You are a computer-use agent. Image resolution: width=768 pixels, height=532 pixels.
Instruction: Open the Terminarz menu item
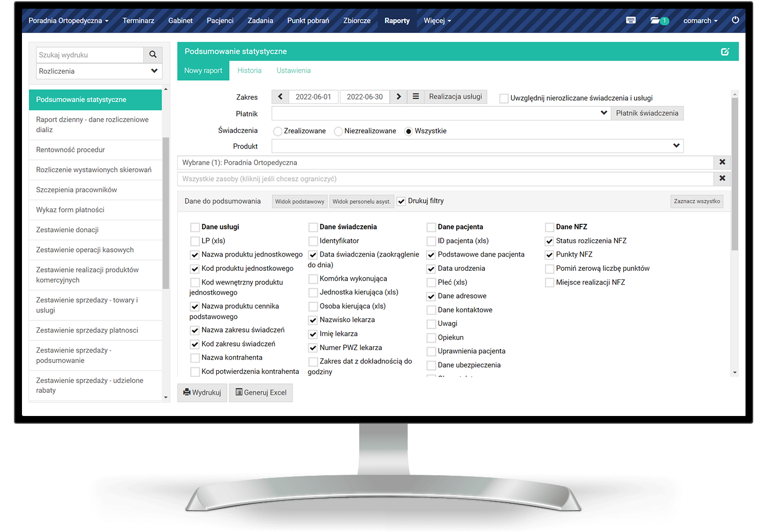(138, 20)
